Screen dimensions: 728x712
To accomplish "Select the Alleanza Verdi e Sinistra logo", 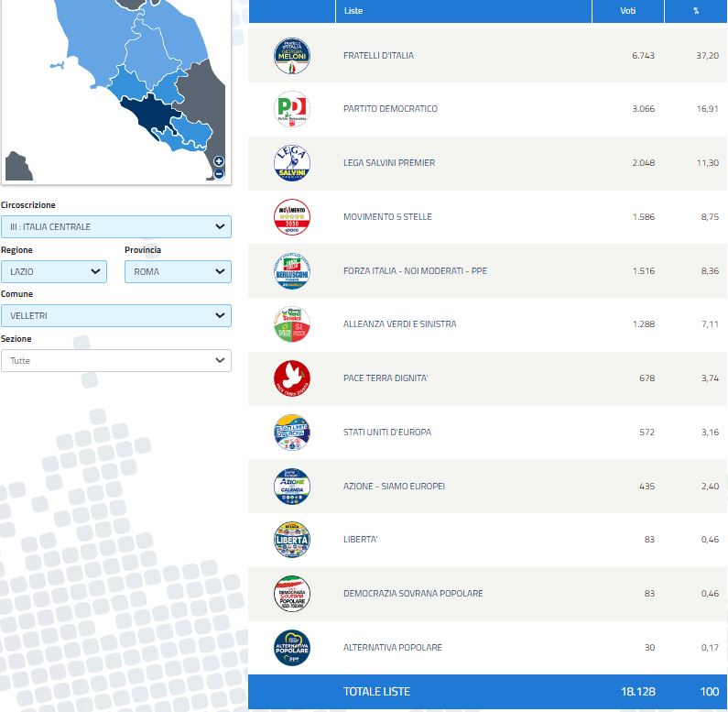I will tap(292, 324).
